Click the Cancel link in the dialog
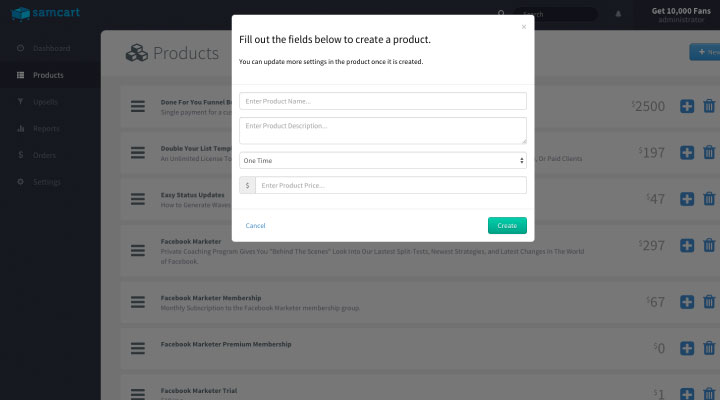This screenshot has height=400, width=720. [x=255, y=225]
